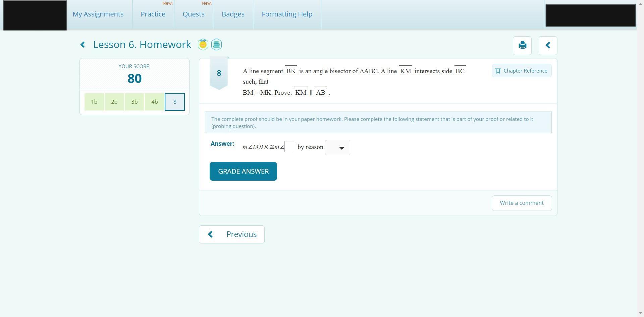
Task: Click the probing question instruction note
Action: coord(378,123)
